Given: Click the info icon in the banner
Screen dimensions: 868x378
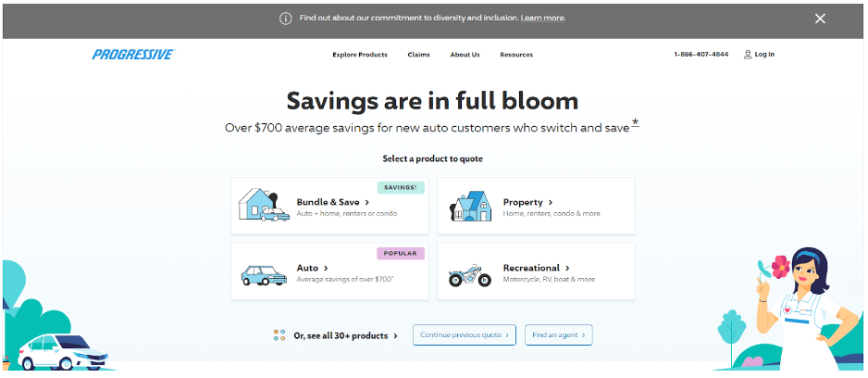Looking at the screenshot, I should [286, 19].
